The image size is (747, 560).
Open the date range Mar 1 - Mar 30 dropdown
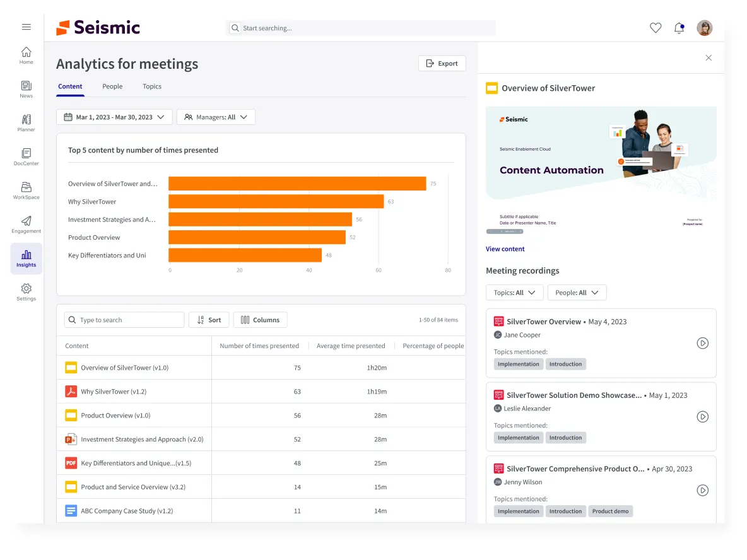114,117
